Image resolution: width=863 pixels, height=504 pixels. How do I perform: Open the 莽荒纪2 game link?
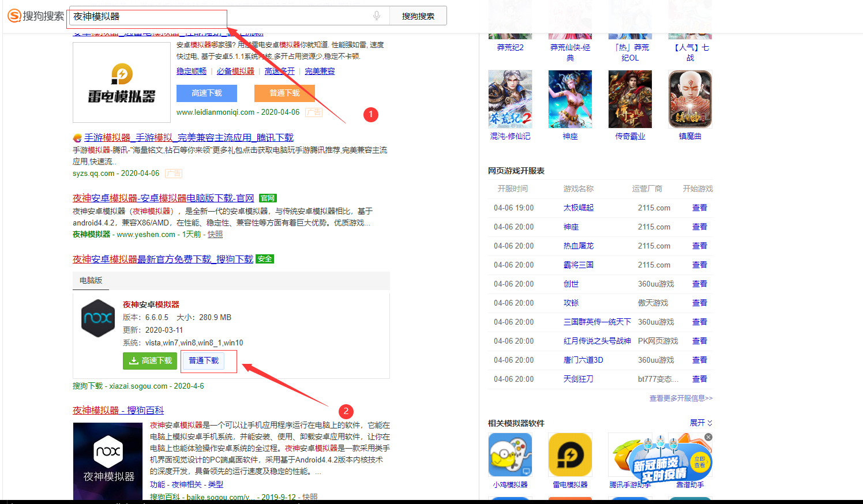tap(510, 47)
